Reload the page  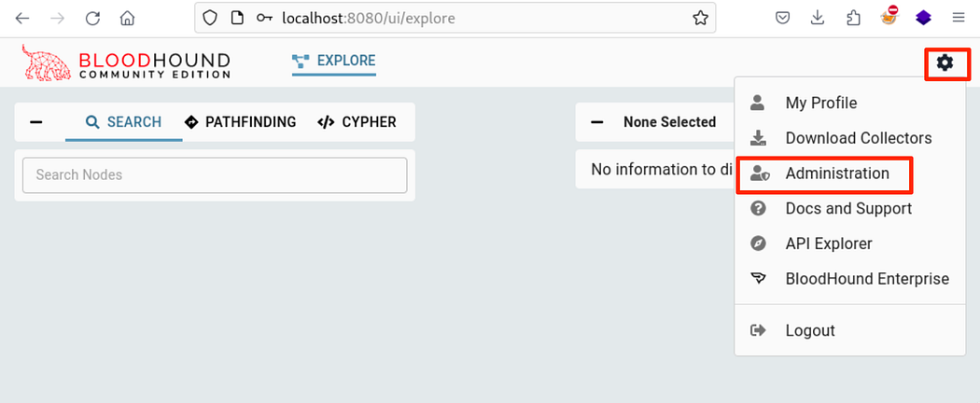pos(92,18)
